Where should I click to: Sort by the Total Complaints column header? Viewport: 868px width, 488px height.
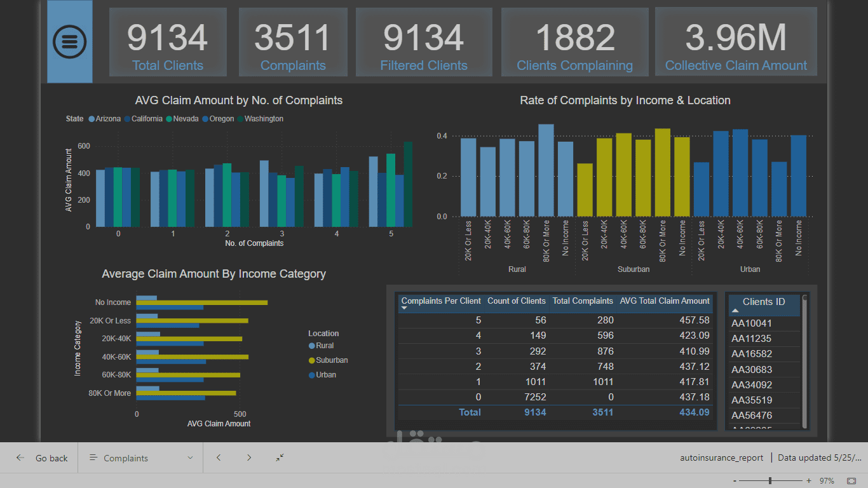(583, 301)
